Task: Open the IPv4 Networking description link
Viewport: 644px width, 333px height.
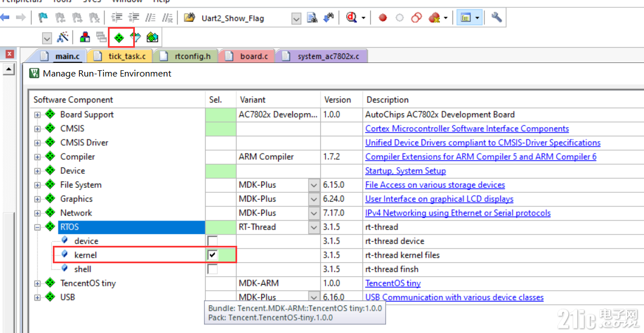Action: click(458, 213)
